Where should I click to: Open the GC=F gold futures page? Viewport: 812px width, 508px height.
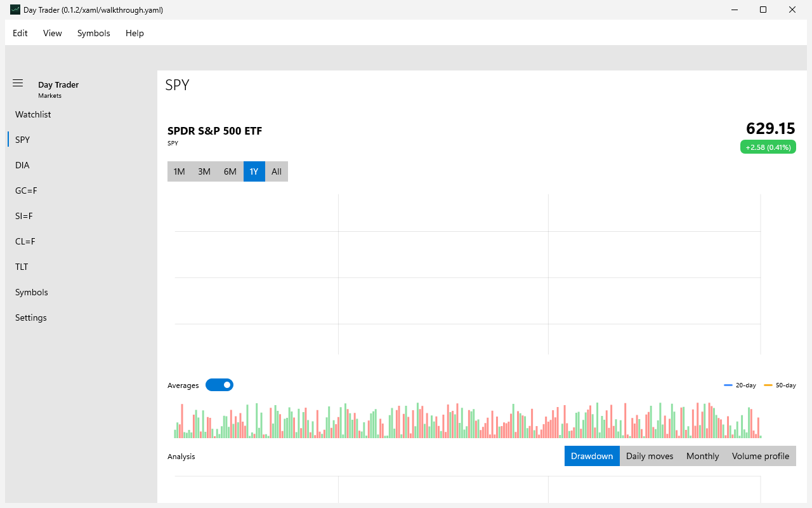(81, 190)
